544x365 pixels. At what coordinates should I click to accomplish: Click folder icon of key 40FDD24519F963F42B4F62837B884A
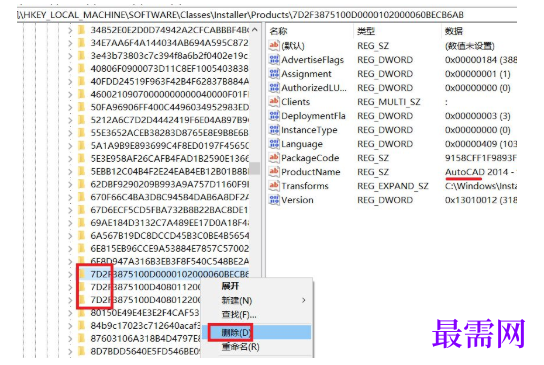point(82,81)
